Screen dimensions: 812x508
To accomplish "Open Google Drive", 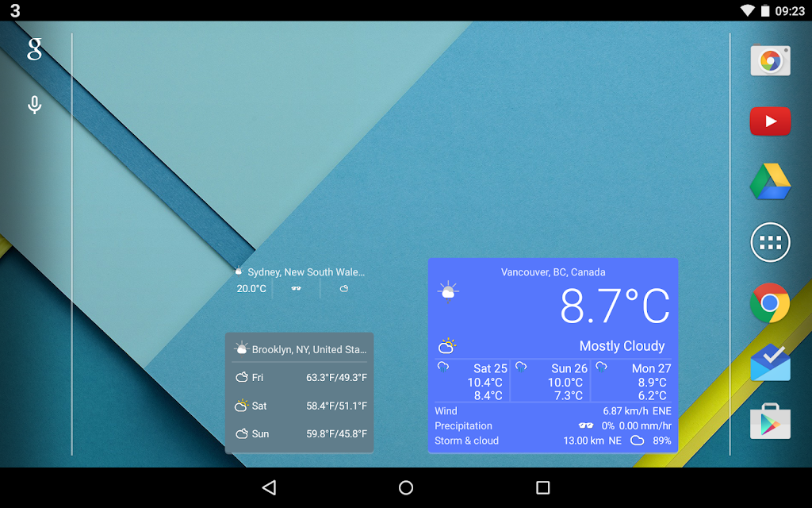I will [x=770, y=182].
